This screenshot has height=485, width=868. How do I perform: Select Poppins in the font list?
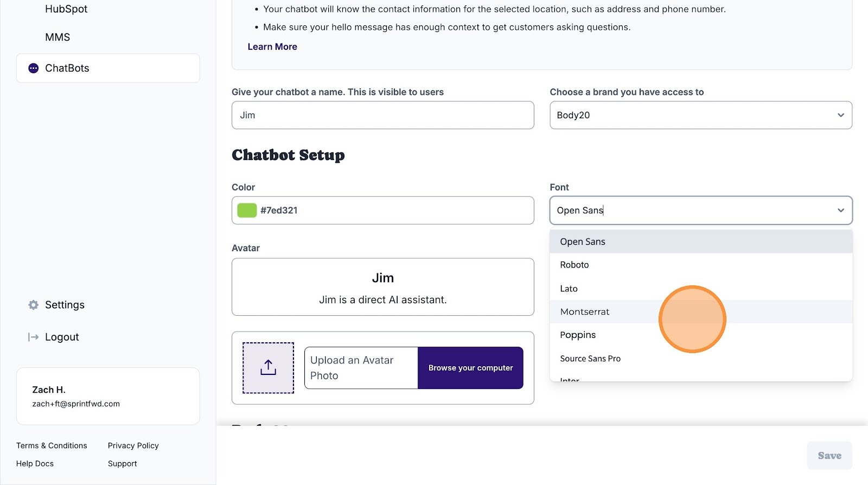578,335
